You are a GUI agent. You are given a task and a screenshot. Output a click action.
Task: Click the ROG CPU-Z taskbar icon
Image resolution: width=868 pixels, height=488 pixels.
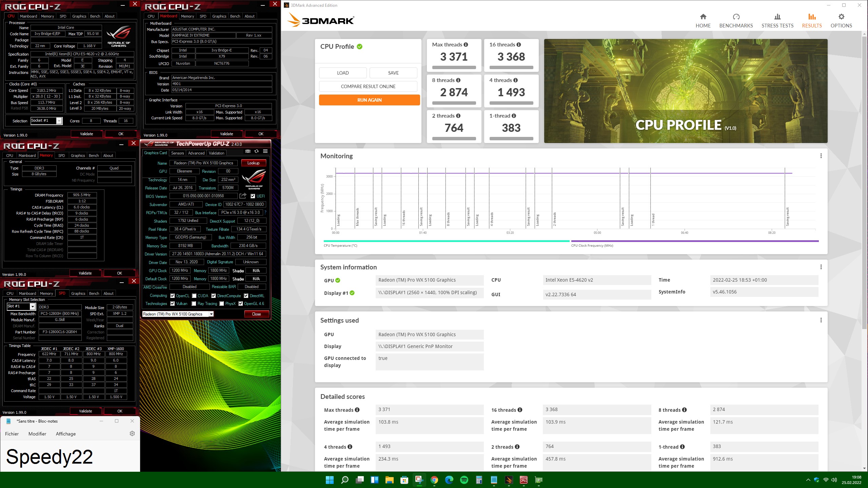524,480
